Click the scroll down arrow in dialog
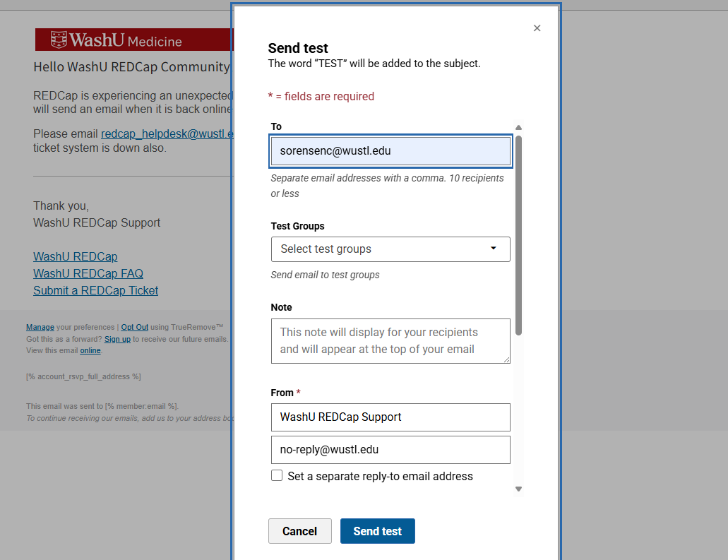 click(518, 489)
